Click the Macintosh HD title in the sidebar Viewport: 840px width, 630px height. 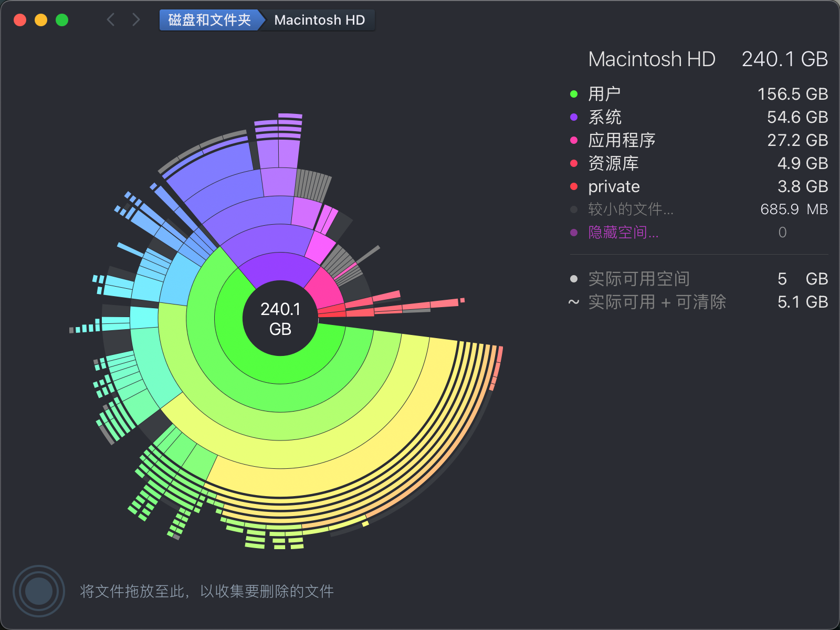tap(652, 59)
